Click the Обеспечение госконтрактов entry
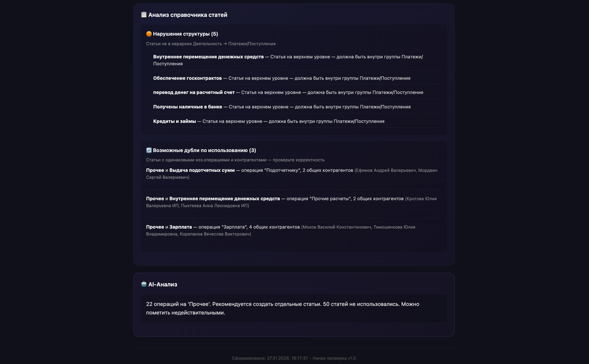 coord(187,78)
